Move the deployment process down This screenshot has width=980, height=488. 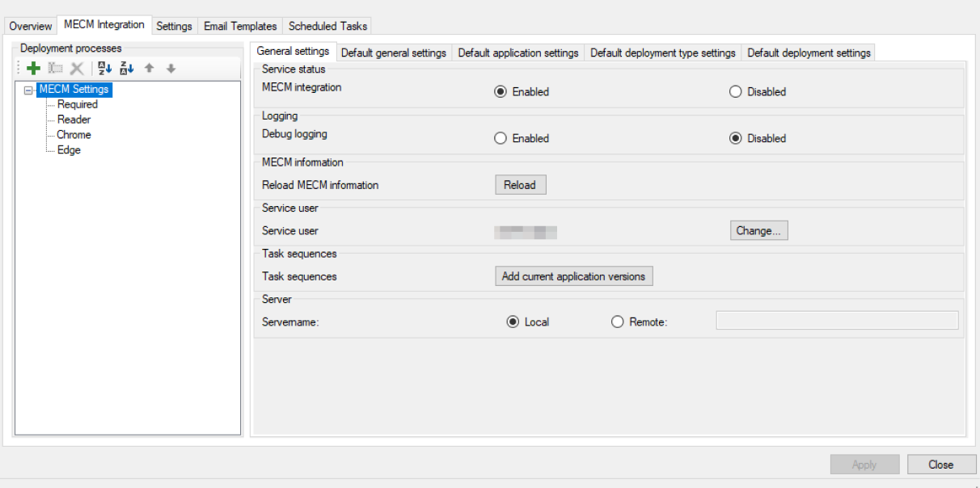point(171,69)
